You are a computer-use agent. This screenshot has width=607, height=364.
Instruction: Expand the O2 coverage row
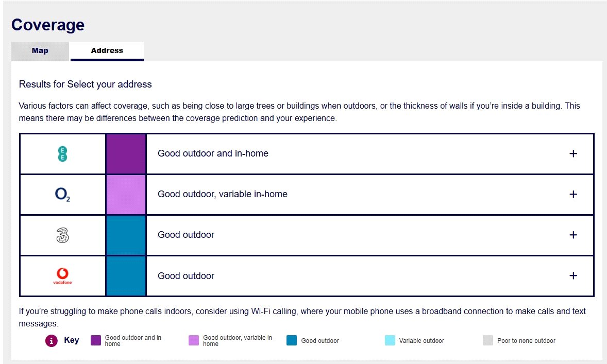point(573,194)
